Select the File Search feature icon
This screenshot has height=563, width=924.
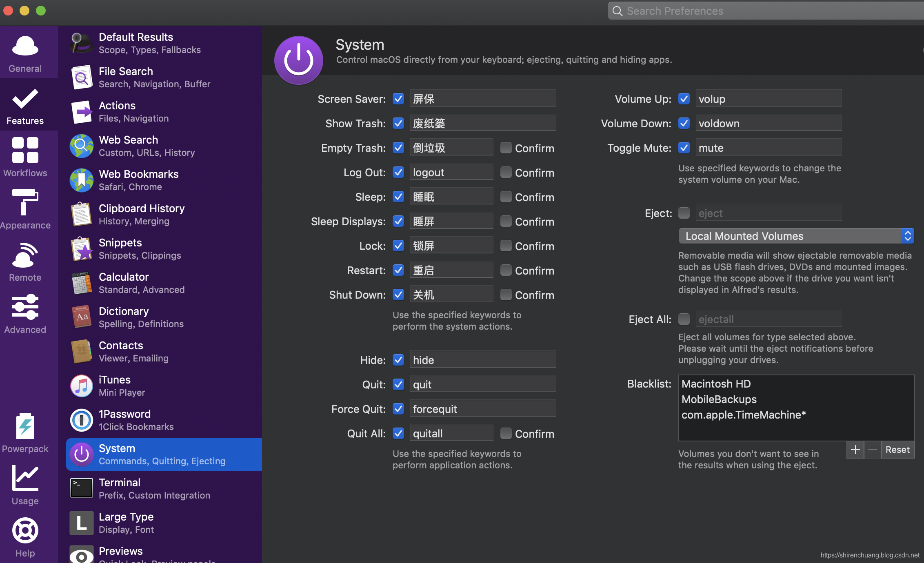[x=82, y=78]
